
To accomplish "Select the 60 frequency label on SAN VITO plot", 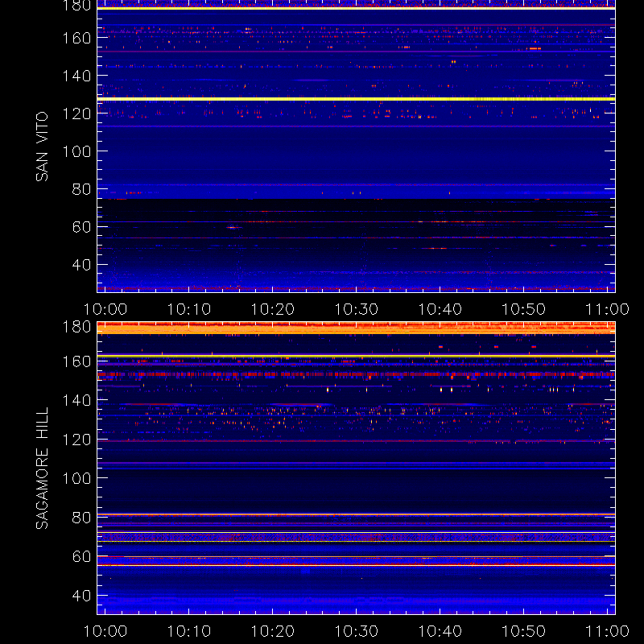I will coord(81,227).
